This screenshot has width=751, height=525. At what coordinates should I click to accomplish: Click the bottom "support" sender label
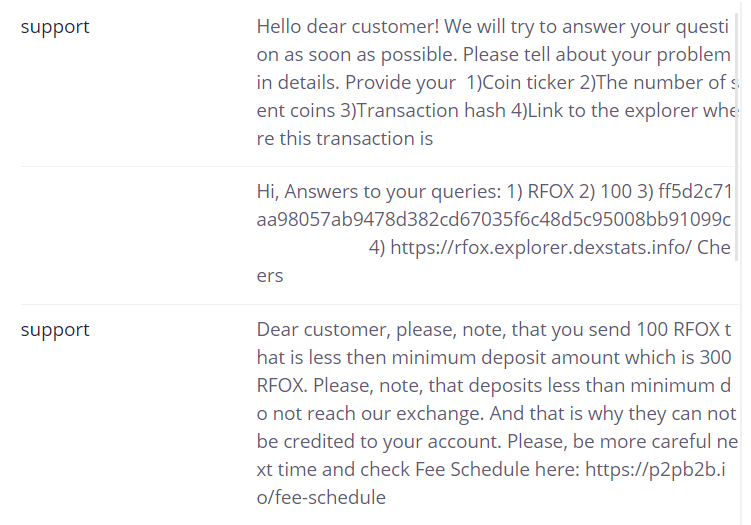55,330
